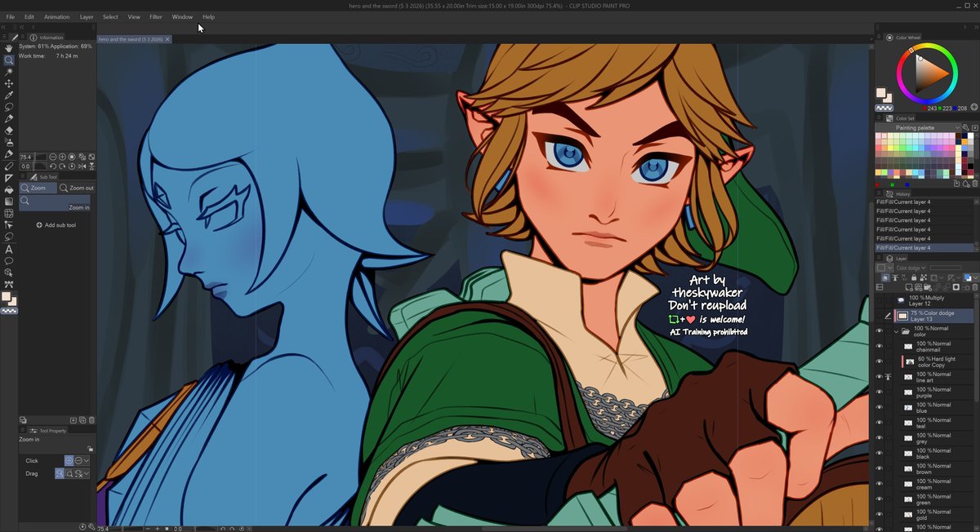Hide the brown layer
This screenshot has height=532, width=980.
(880, 468)
